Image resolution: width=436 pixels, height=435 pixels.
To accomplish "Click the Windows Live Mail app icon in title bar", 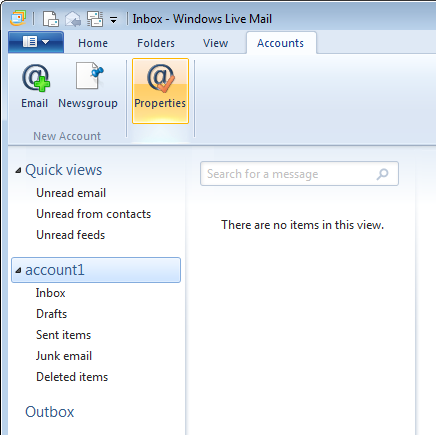I will point(18,18).
